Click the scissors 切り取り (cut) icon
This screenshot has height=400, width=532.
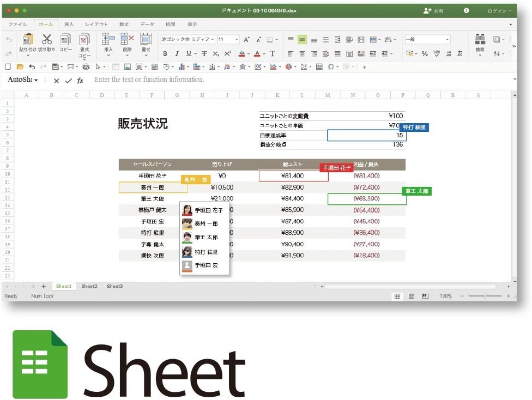click(47, 39)
